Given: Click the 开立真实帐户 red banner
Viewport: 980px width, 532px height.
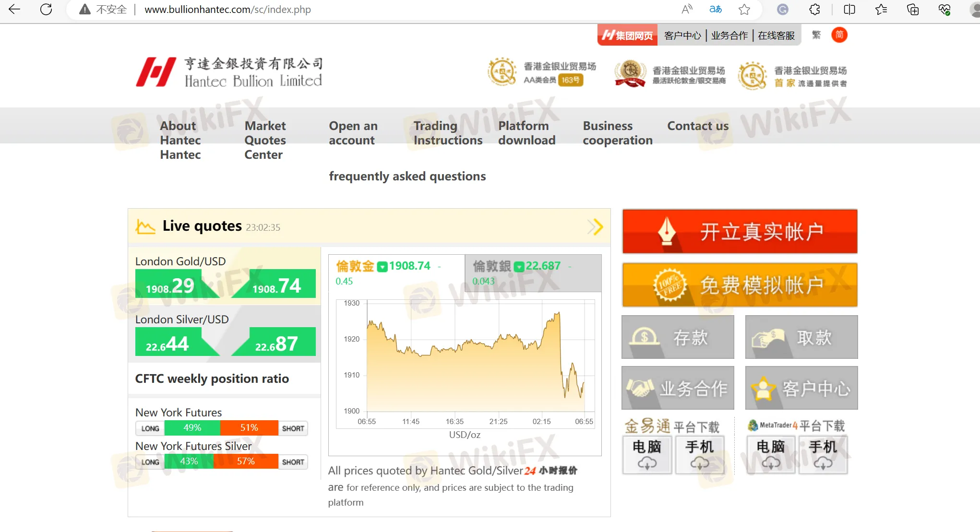Looking at the screenshot, I should point(739,231).
